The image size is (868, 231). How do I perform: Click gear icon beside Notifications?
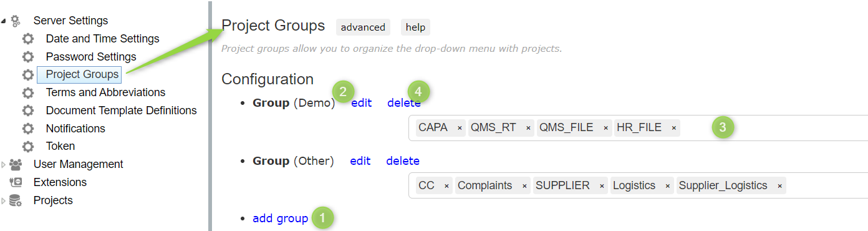point(28,129)
